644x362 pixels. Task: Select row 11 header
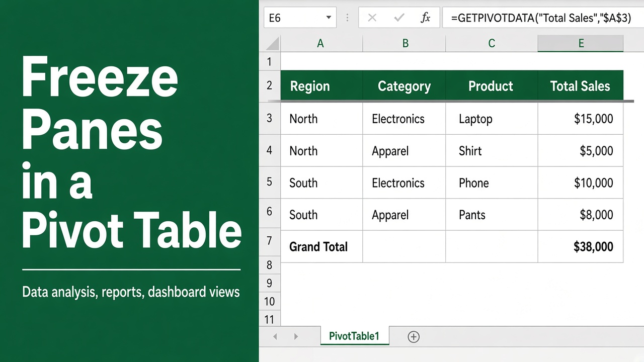click(x=270, y=319)
